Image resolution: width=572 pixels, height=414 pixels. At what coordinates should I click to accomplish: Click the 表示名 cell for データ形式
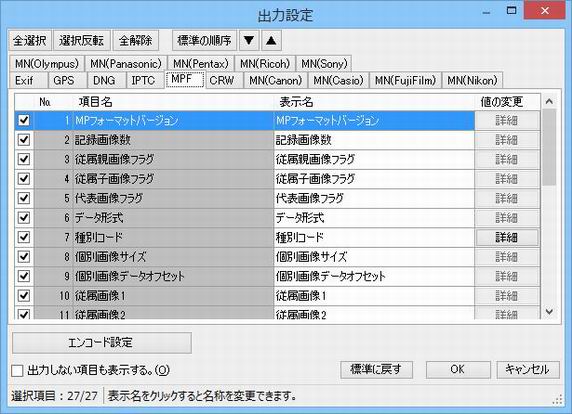click(374, 218)
